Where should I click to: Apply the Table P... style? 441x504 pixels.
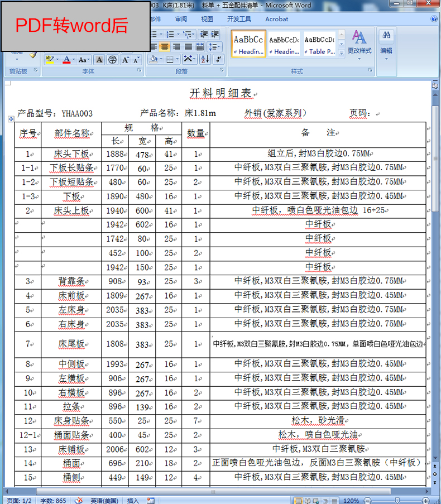point(319,44)
